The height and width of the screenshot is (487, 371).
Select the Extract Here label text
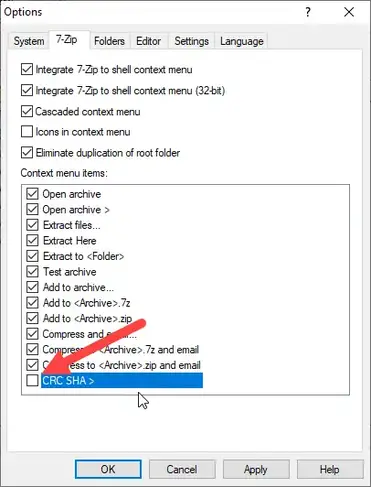tap(70, 241)
